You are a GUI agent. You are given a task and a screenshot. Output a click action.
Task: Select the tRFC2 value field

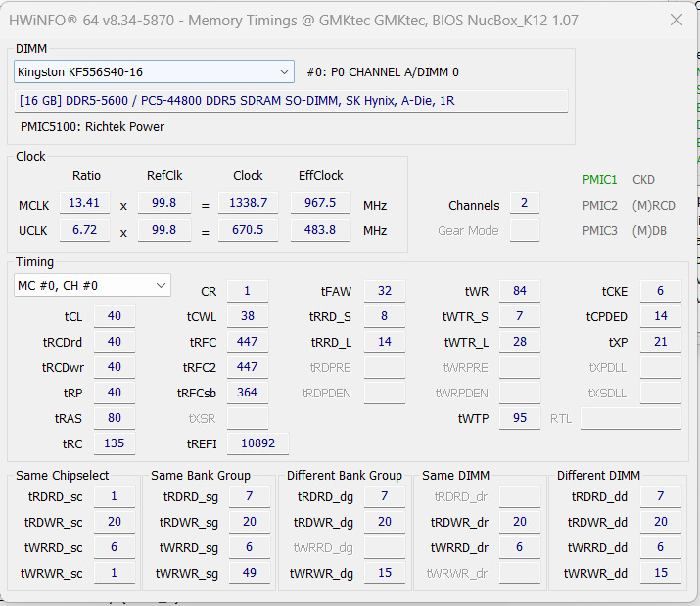248,367
